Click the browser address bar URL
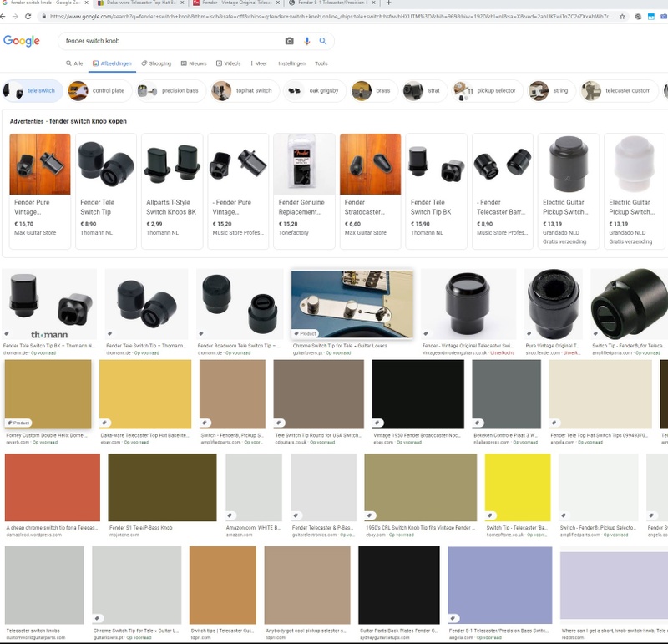The height and width of the screenshot is (644, 668). tap(330, 17)
